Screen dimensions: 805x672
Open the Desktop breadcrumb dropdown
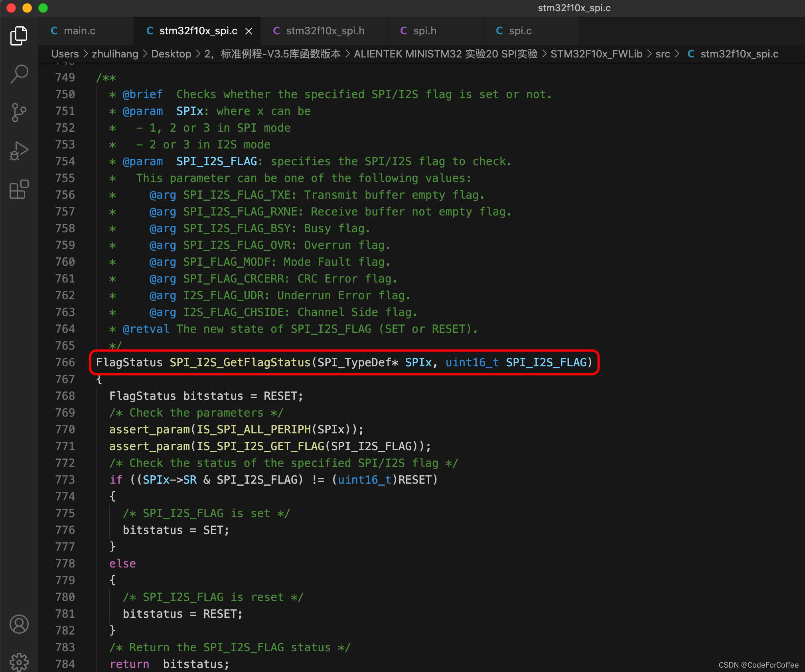click(171, 54)
